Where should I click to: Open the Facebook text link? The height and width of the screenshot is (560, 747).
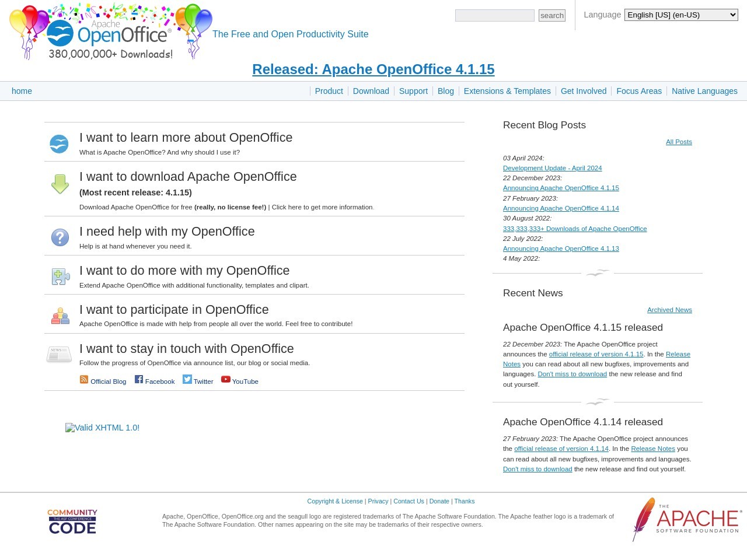160,381
